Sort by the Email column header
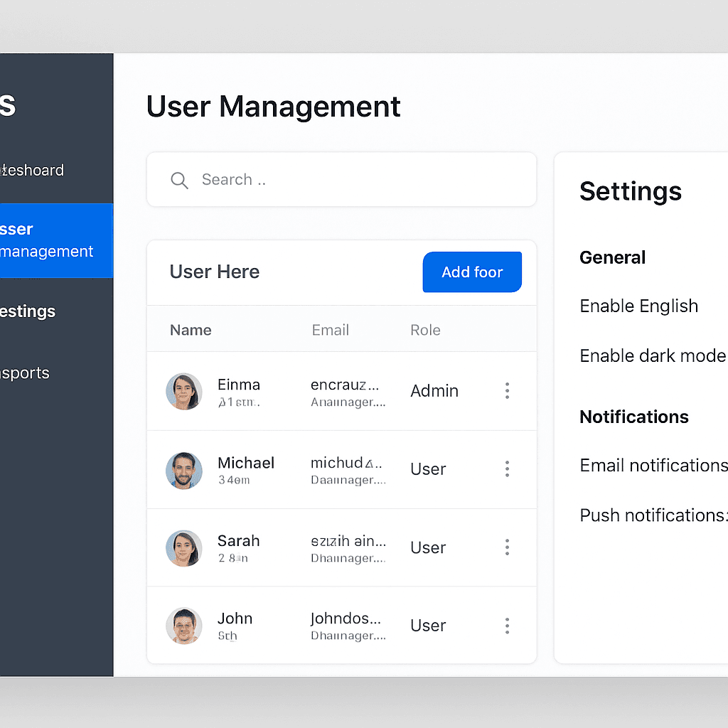This screenshot has height=728, width=728. coord(330,330)
